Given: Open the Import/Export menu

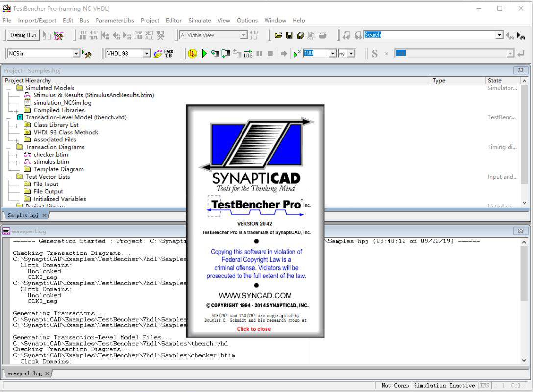Looking at the screenshot, I should click(37, 20).
